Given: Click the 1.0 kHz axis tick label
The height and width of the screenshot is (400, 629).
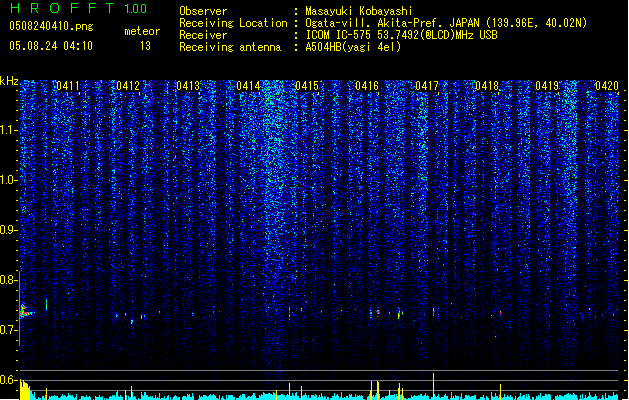Looking at the screenshot, I should point(8,180).
